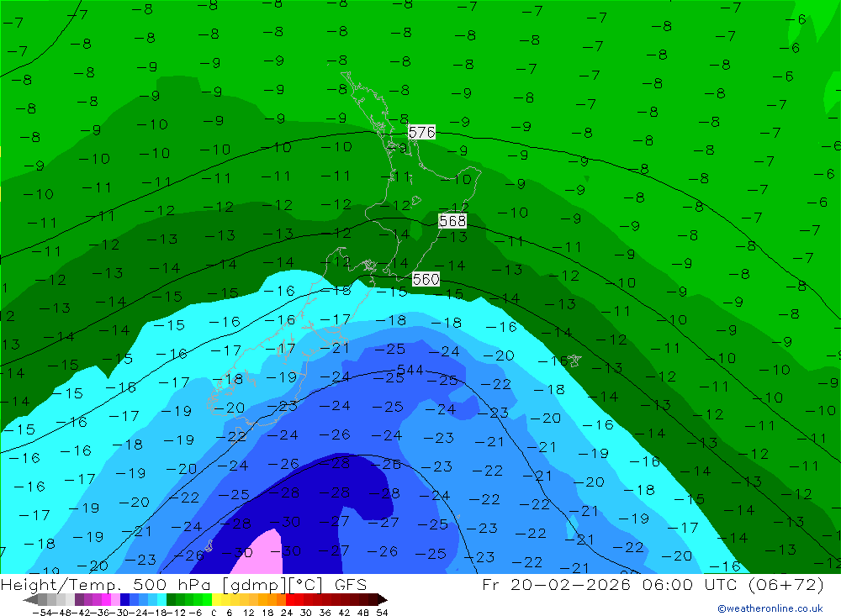Click the forecast date '20-02-2026' text
This screenshot has width=841, height=616.
point(570,584)
